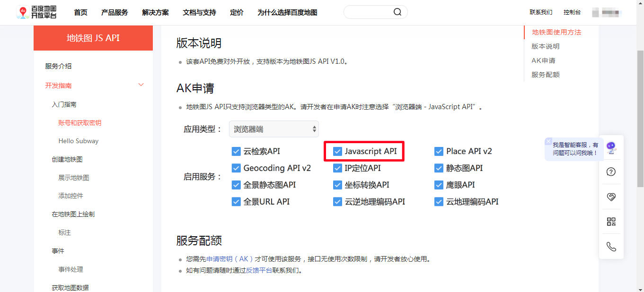The width and height of the screenshot is (644, 292).
Task: Click the 反馈平台 link
Action: (x=258, y=271)
